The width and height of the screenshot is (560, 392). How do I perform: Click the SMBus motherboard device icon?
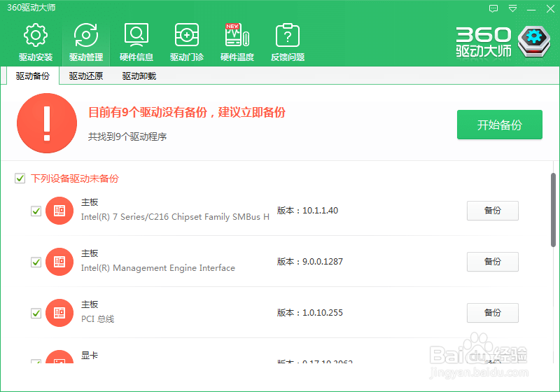59,211
